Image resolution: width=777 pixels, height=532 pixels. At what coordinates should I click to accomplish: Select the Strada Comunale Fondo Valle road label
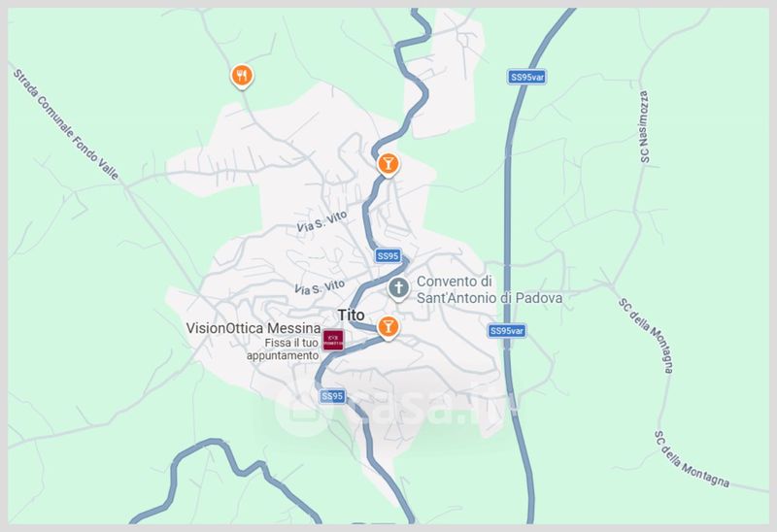pyautogui.click(x=66, y=124)
